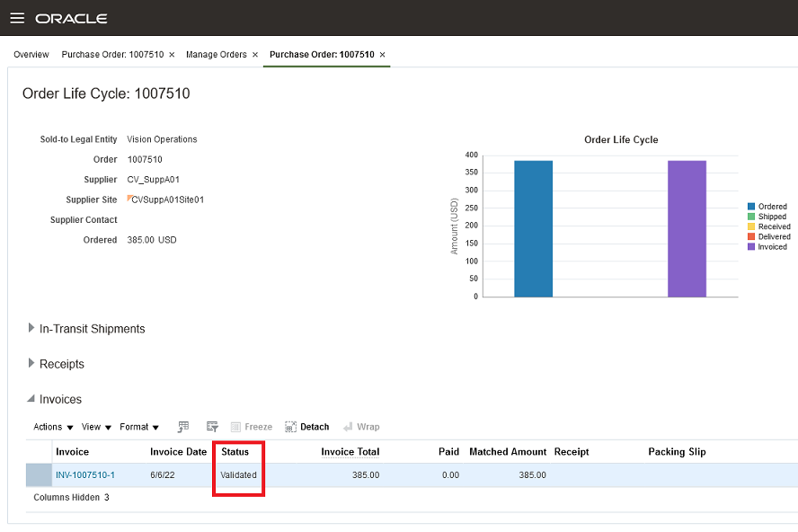Expand the Receipts section

pyautogui.click(x=31, y=363)
